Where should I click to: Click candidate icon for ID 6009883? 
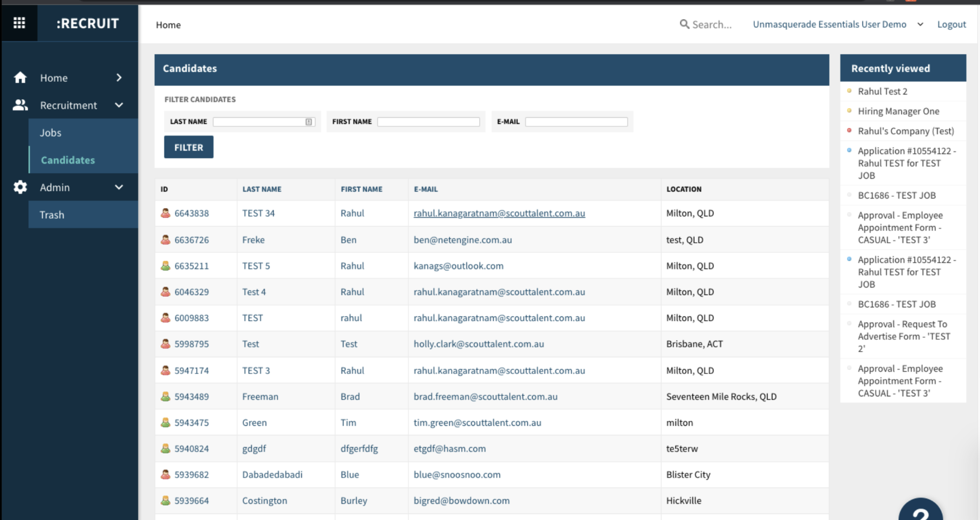166,318
